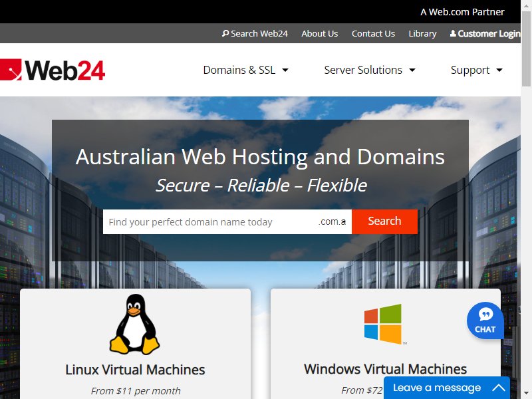Screen dimensions: 532x399
Task: Open the Support dropdown menu
Action: click(476, 70)
